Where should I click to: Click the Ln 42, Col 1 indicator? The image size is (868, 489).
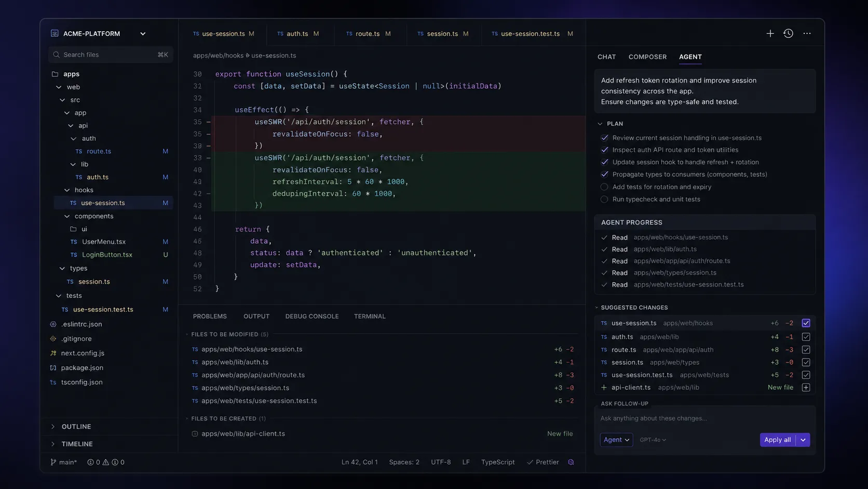click(x=359, y=462)
